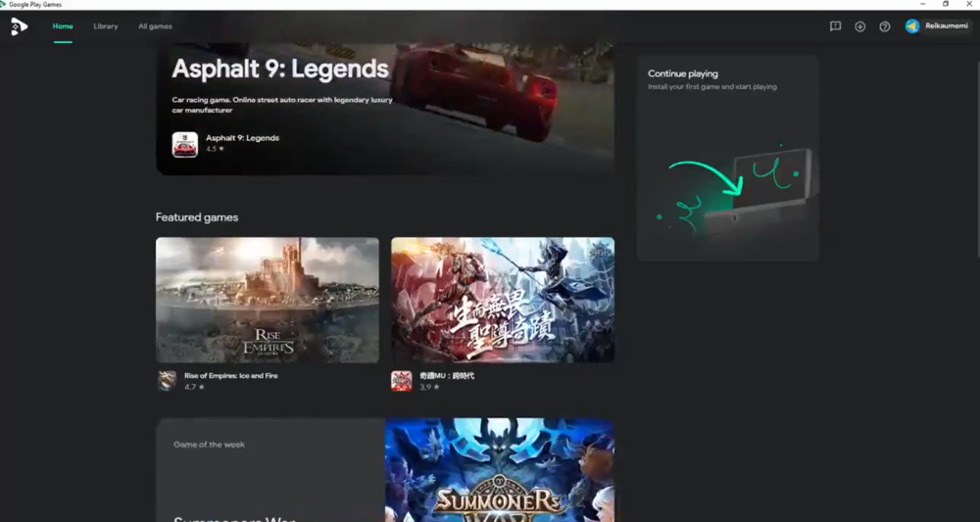Open the All games tab
Screen dimensions: 980x522
click(x=155, y=26)
